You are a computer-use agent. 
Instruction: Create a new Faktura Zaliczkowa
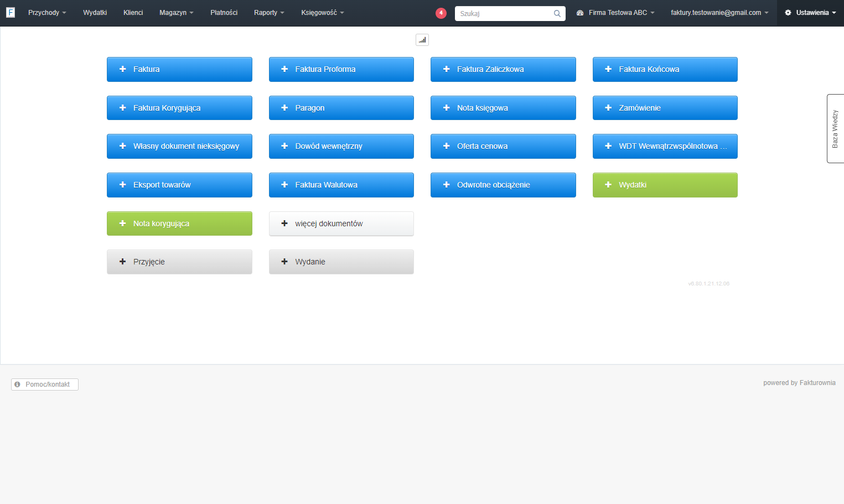click(503, 69)
